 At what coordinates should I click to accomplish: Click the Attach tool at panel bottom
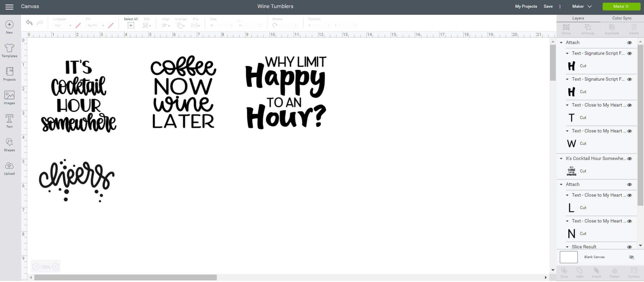coord(596,273)
